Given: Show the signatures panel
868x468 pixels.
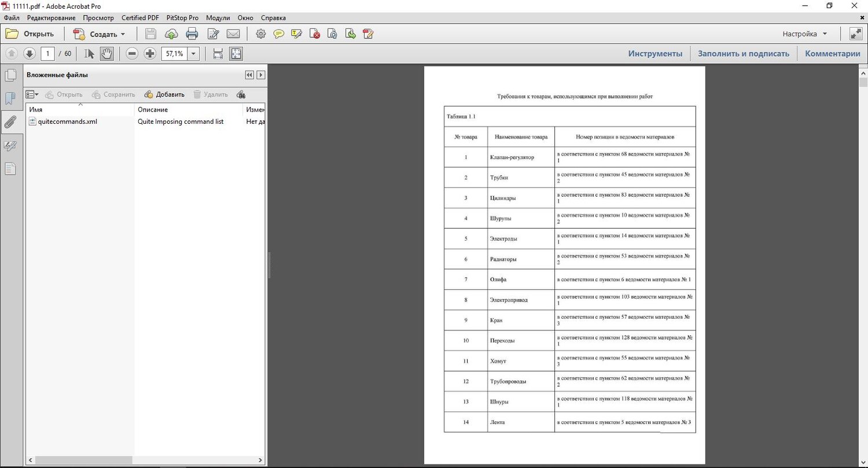Looking at the screenshot, I should [x=10, y=146].
